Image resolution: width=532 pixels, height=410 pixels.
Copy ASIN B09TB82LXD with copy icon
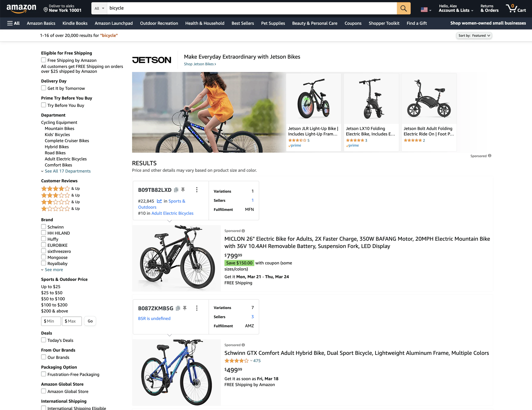coord(176,190)
